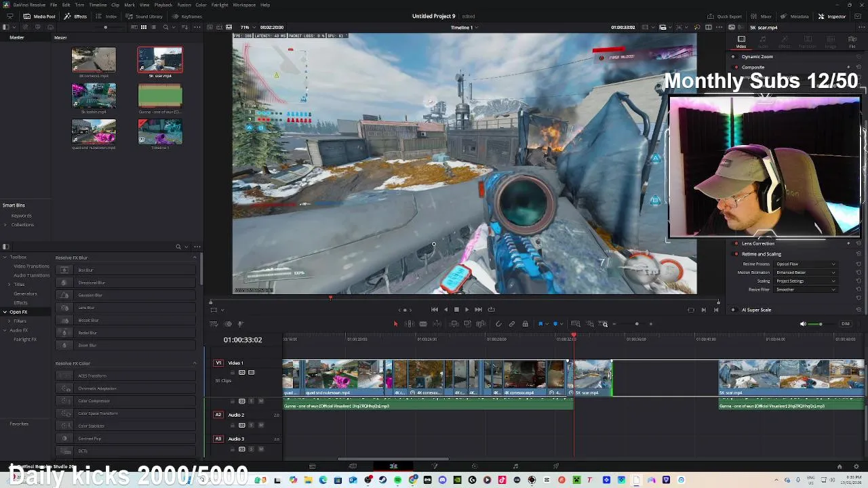The width and height of the screenshot is (868, 488).
Task: Open the Metadata panel
Action: pyautogui.click(x=795, y=16)
